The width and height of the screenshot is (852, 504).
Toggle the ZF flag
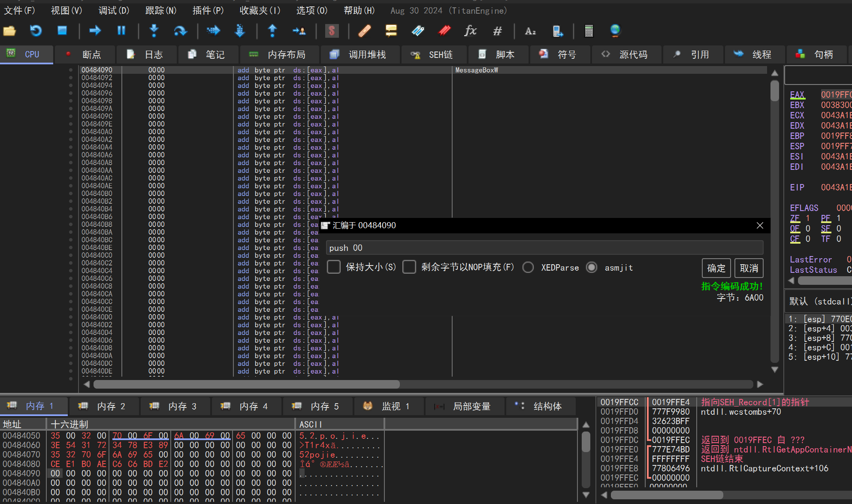[795, 218]
